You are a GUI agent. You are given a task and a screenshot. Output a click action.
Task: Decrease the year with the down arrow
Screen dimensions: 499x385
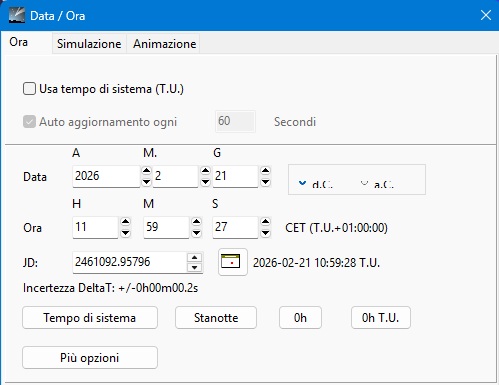(146, 182)
